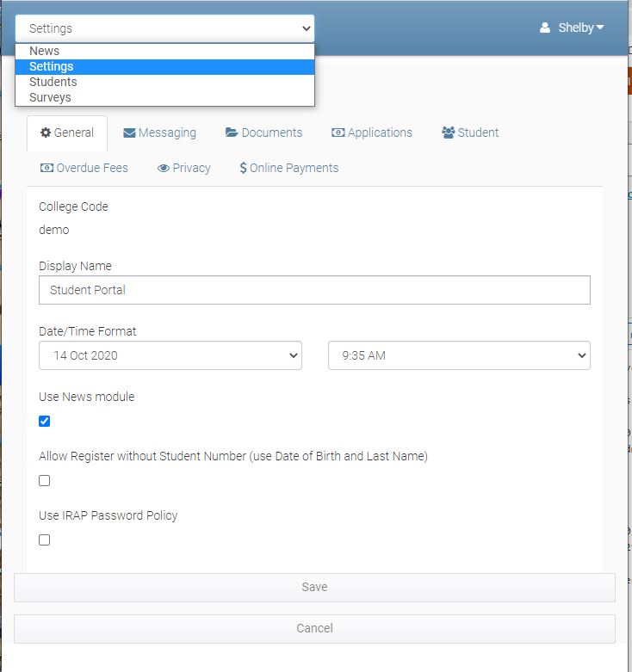Click the people icon beside Student

point(448,133)
